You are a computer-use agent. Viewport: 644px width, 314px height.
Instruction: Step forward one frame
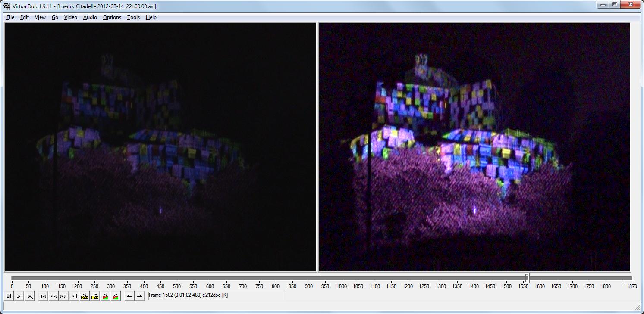pos(64,296)
